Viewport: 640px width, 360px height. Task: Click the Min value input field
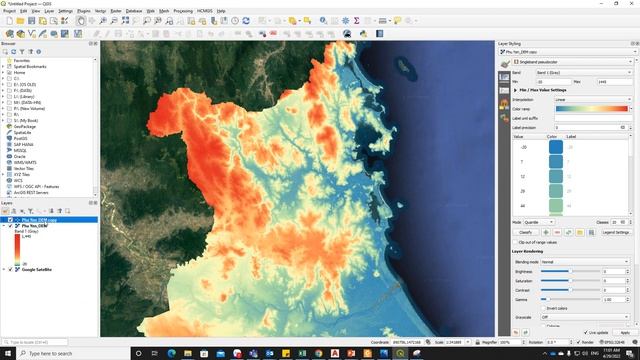point(553,82)
